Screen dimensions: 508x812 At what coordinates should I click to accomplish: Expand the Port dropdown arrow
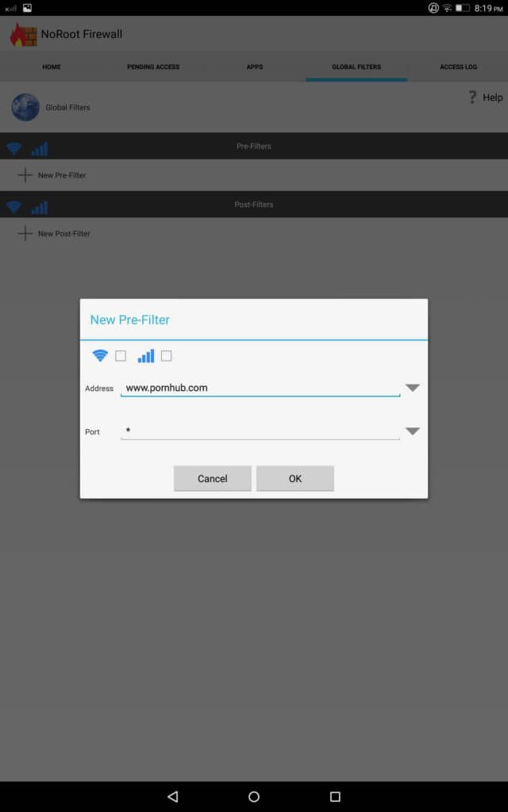pos(412,431)
